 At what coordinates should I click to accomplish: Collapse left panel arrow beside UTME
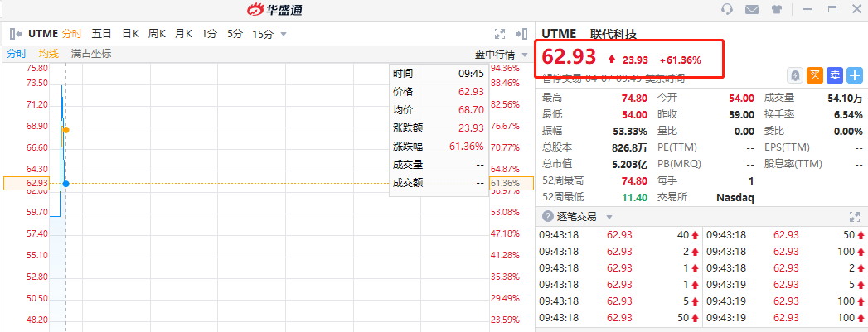click(x=16, y=34)
